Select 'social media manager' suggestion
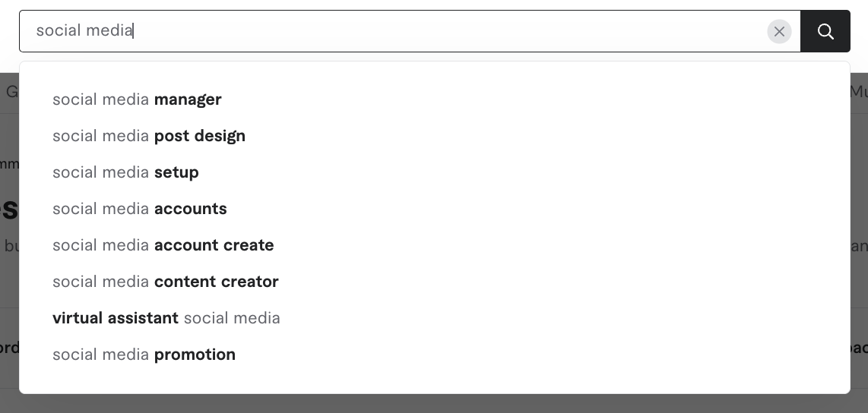 point(137,99)
